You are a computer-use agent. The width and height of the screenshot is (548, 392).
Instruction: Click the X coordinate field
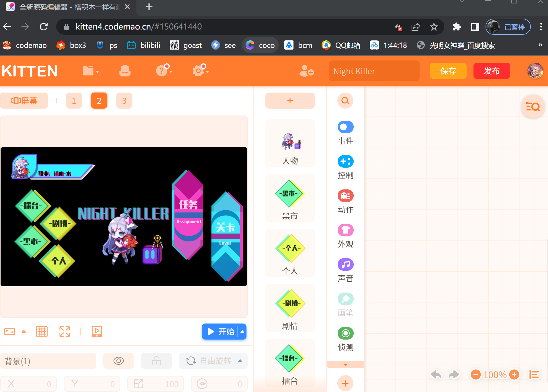coord(29,384)
